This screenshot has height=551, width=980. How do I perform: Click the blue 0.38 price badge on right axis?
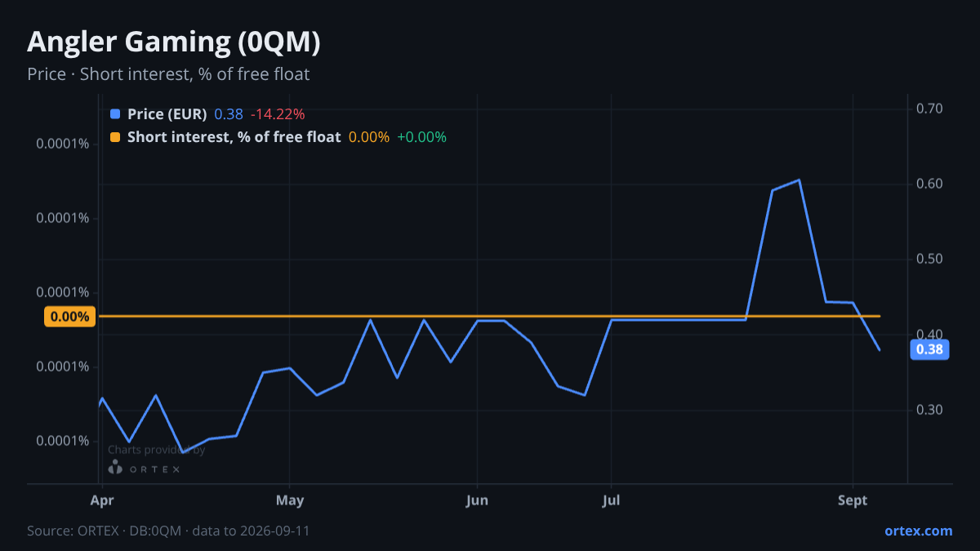pos(929,349)
